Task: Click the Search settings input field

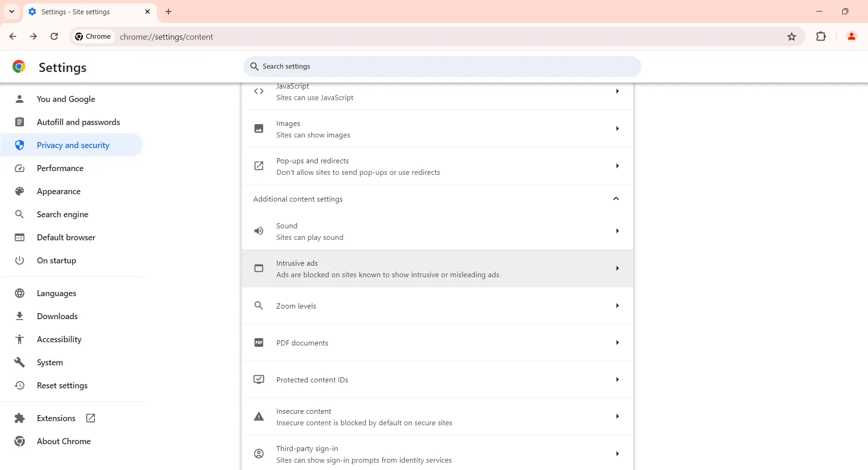Action: coord(443,66)
